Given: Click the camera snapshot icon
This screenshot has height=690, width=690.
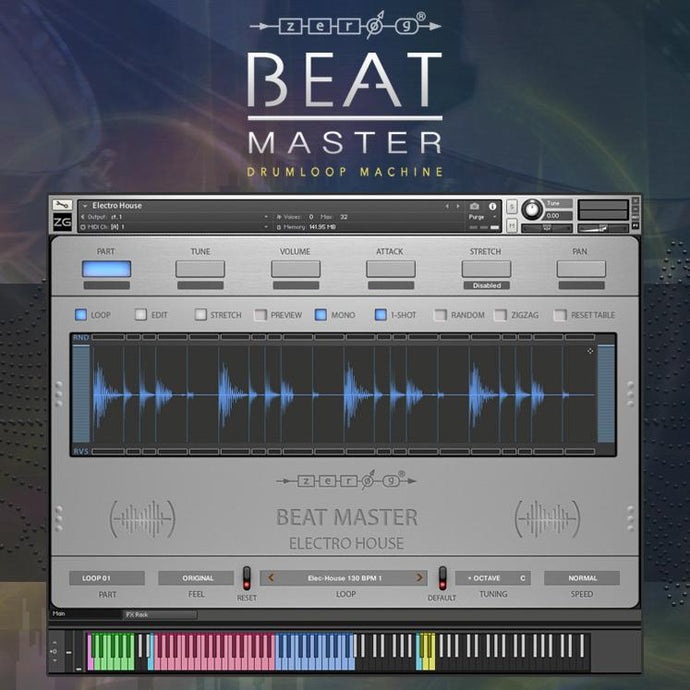Looking at the screenshot, I should (475, 206).
